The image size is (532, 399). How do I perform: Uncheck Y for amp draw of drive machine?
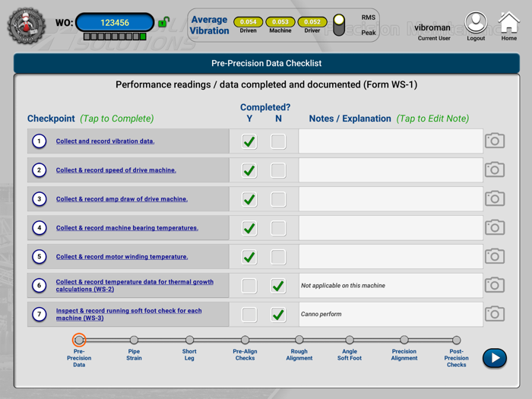pyautogui.click(x=249, y=199)
